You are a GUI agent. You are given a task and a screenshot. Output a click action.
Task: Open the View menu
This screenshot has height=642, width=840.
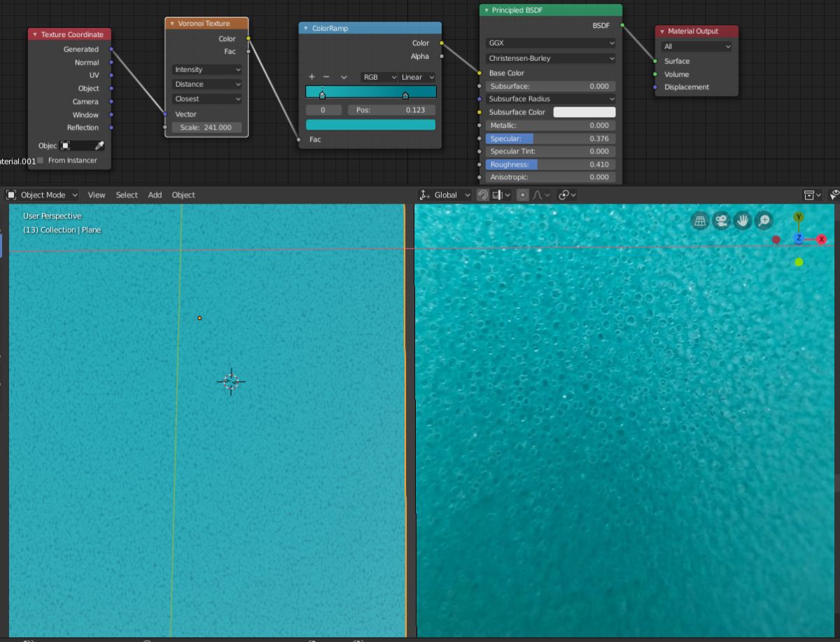(97, 195)
